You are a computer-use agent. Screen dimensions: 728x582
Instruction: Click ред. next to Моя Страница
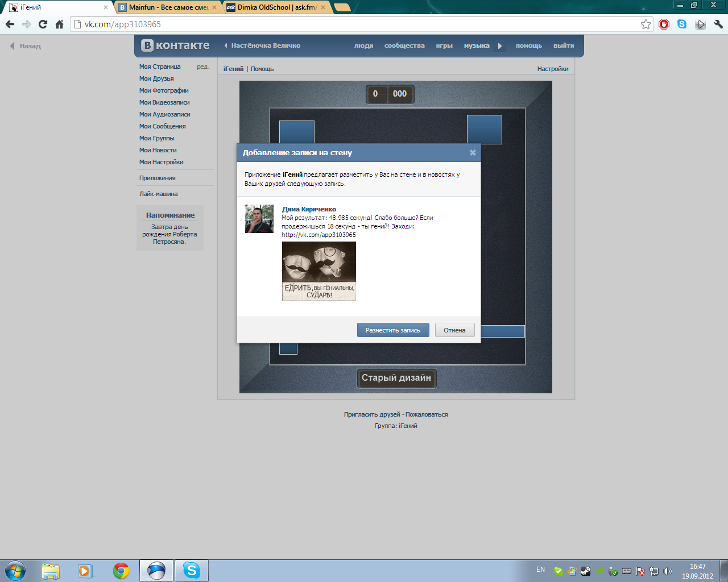point(203,66)
